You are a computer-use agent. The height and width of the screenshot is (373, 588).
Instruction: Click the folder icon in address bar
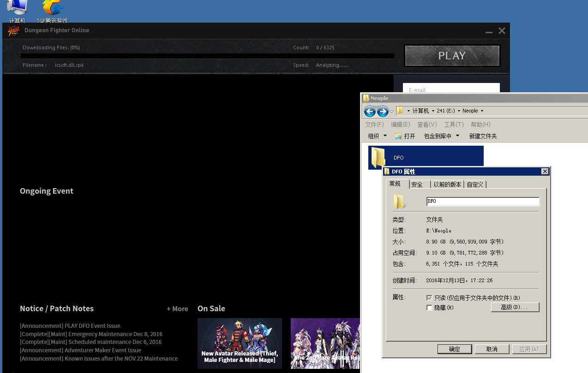[x=400, y=111]
